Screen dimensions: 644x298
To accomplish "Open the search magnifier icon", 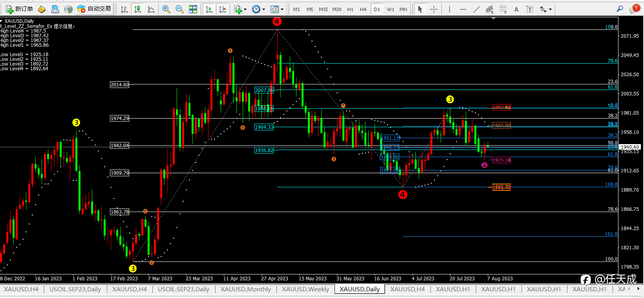I will (620, 9).
